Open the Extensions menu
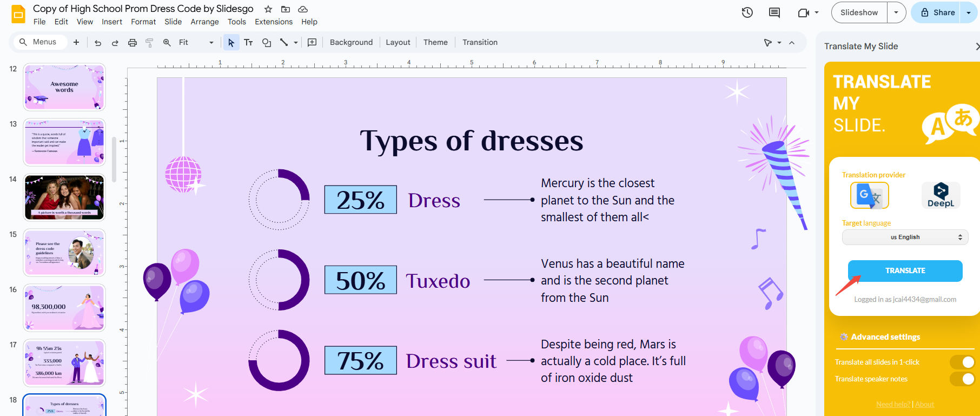 (x=274, y=22)
